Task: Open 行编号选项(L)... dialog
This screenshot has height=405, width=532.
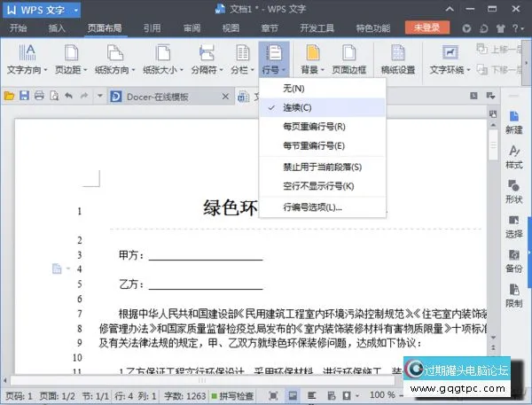Action: [x=323, y=207]
